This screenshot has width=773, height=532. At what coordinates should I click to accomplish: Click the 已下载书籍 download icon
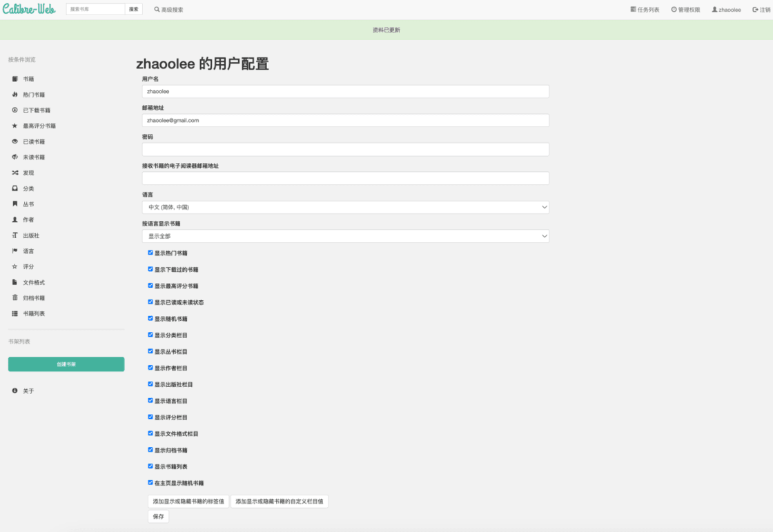coord(14,110)
